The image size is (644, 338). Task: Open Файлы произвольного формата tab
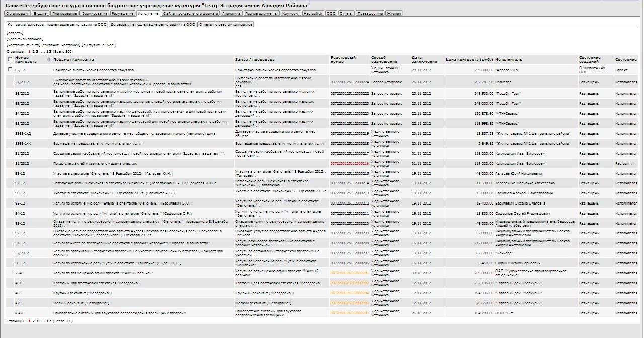[190, 13]
